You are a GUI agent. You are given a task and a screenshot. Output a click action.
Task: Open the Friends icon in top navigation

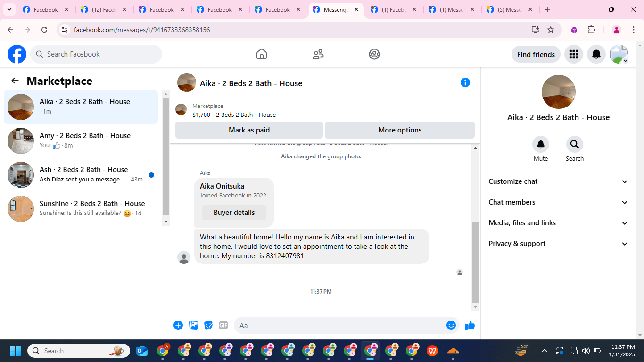click(318, 54)
